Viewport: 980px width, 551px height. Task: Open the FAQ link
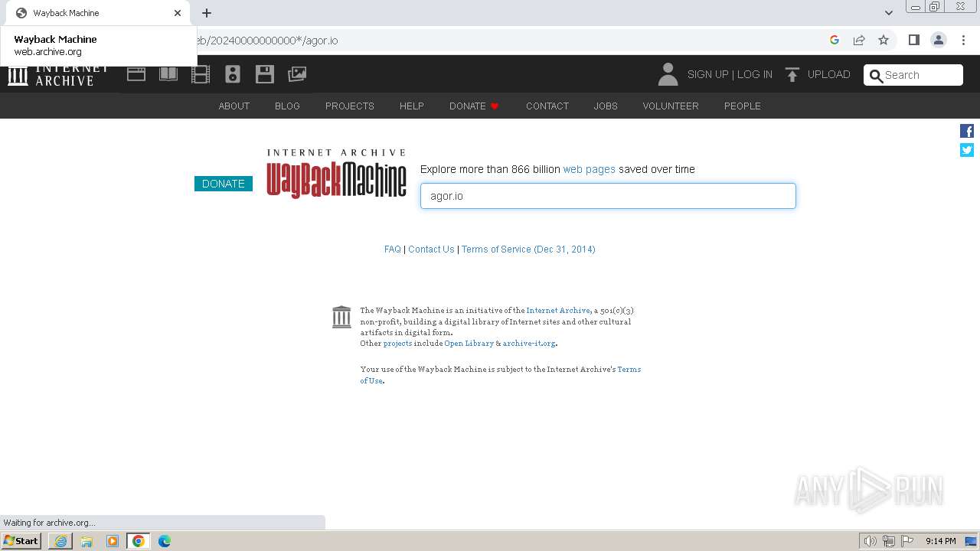[x=393, y=249]
